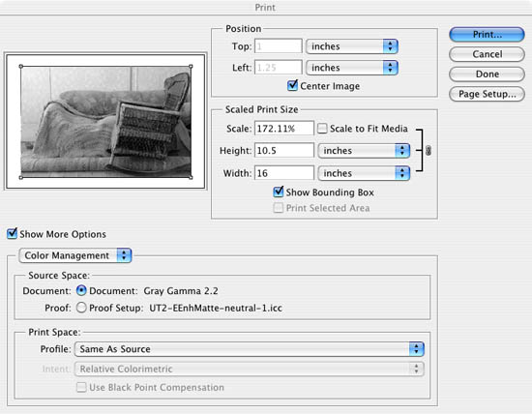Uncheck Show More Options

click(12, 233)
